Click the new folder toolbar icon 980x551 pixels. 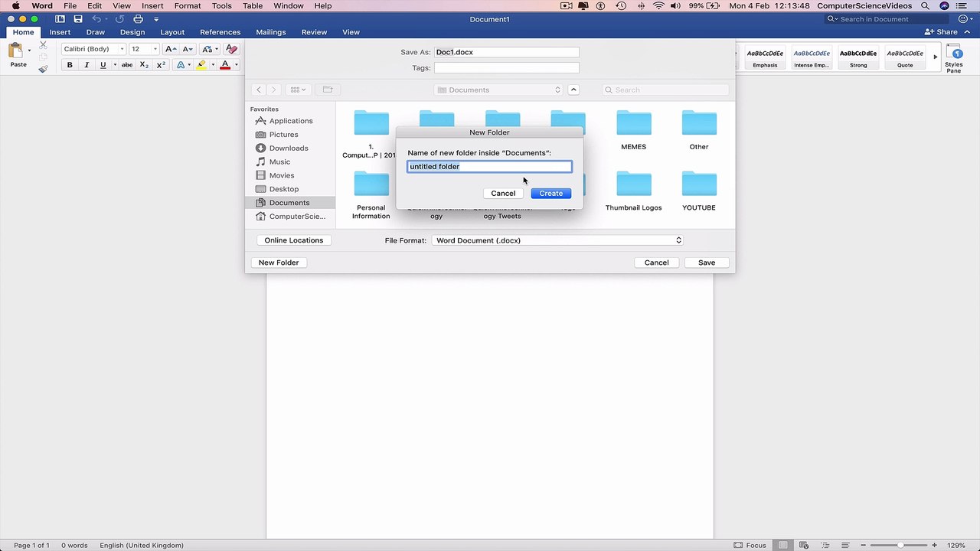pos(328,90)
